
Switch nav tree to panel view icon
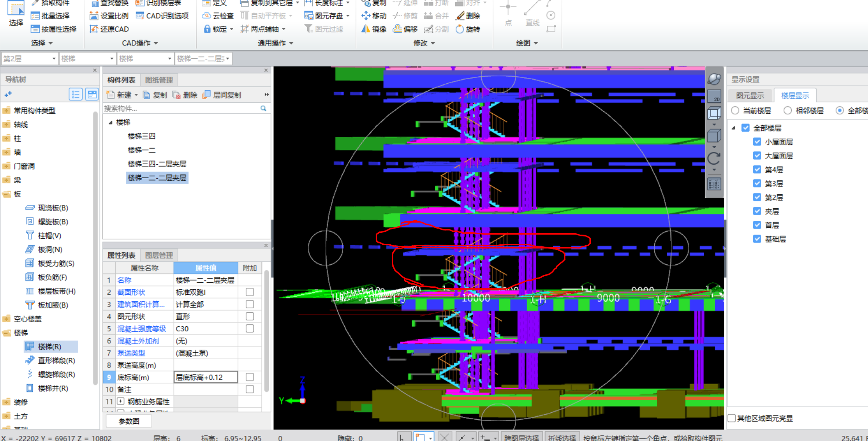pos(92,94)
